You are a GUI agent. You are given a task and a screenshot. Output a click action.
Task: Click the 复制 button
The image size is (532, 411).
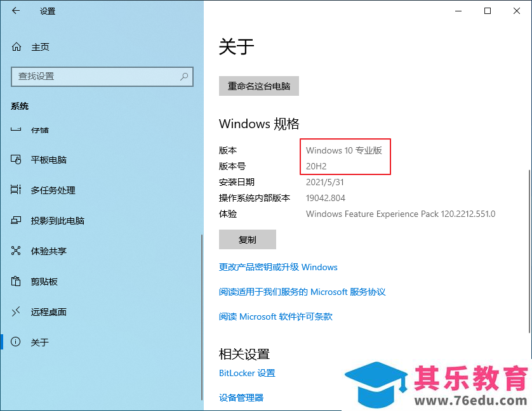[x=248, y=239]
